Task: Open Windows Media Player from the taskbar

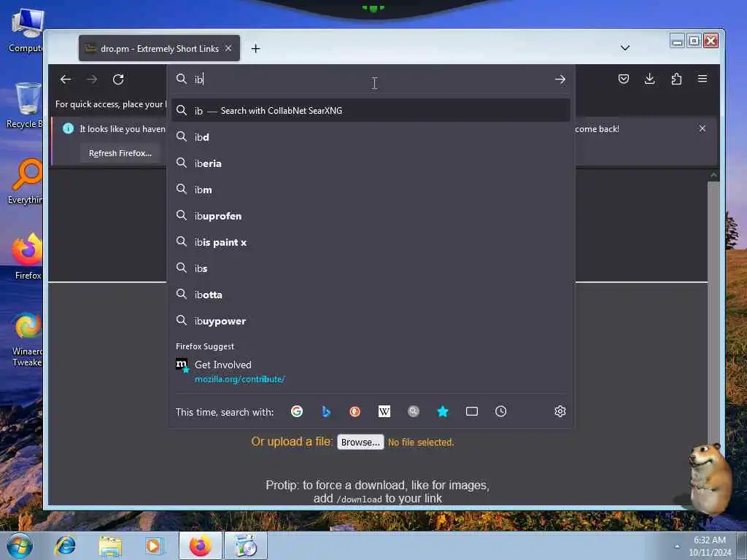Action: click(x=154, y=546)
